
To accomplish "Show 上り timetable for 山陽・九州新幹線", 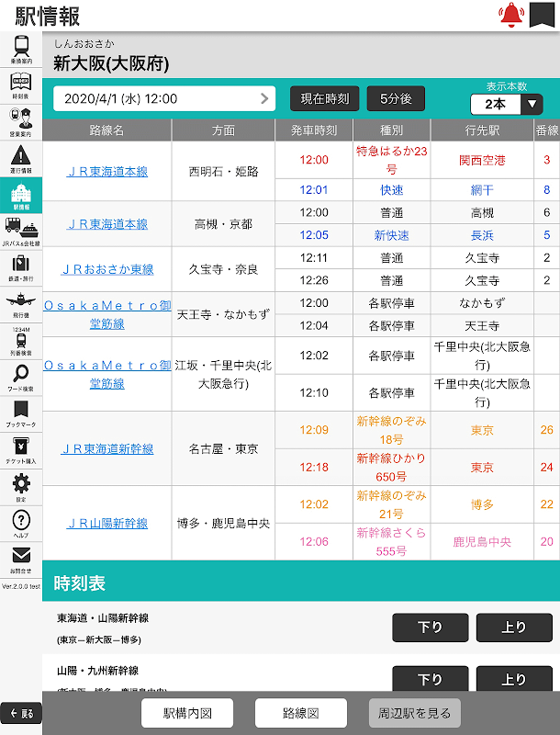I will pyautogui.click(x=514, y=678).
